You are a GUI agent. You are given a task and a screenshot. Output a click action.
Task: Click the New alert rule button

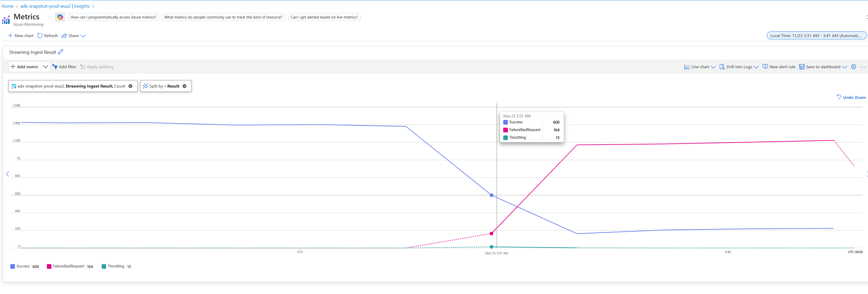pos(779,67)
